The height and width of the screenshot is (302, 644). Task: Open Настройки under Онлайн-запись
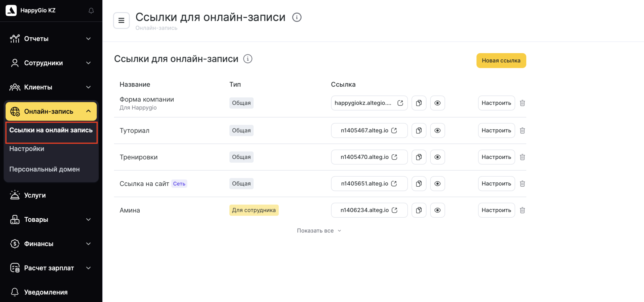point(27,149)
